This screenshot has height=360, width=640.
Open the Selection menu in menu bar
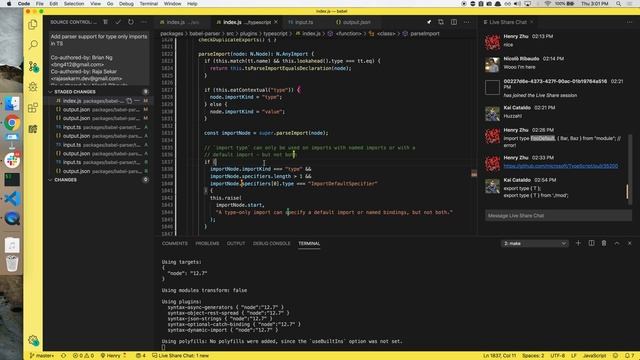click(74, 4)
